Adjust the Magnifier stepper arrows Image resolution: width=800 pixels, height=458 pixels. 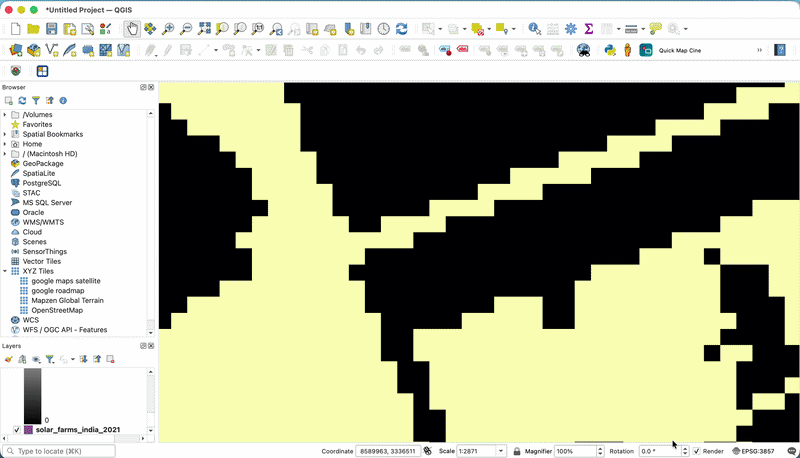[x=600, y=451]
